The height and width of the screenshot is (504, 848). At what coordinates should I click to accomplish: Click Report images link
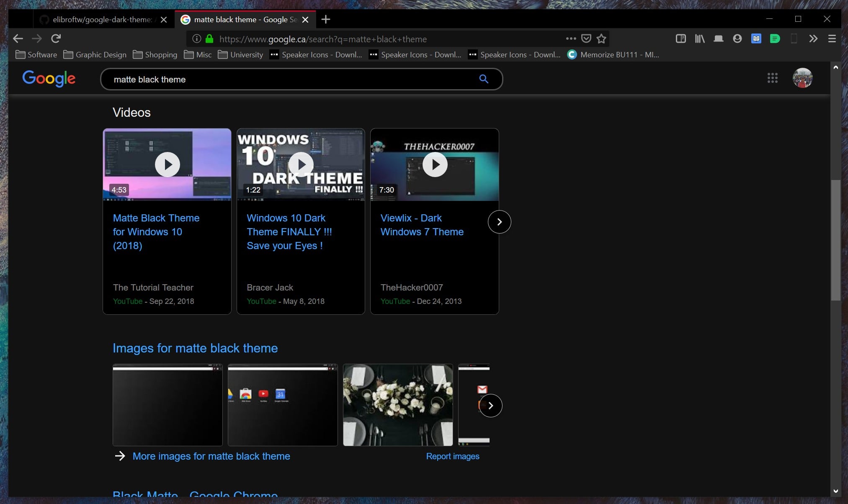click(453, 456)
